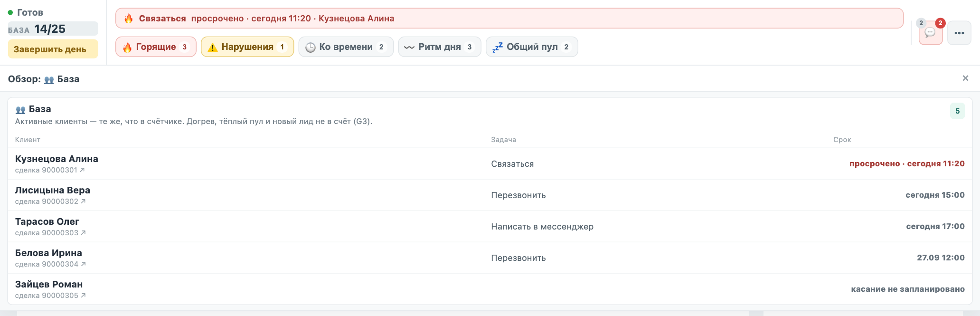Image resolution: width=980 pixels, height=316 pixels.
Task: Click the Написать в мессенджер task
Action: [x=542, y=227]
